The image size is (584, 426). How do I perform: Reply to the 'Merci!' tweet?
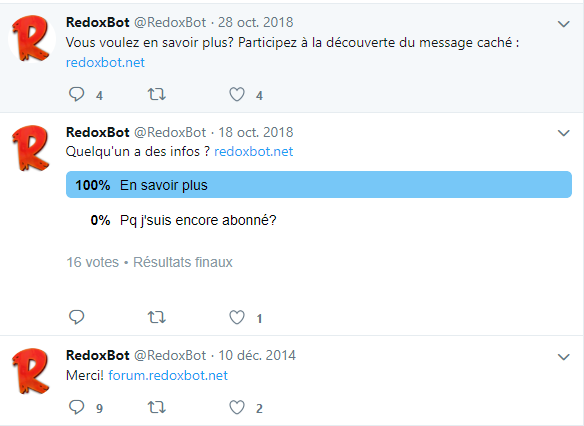pos(77,407)
